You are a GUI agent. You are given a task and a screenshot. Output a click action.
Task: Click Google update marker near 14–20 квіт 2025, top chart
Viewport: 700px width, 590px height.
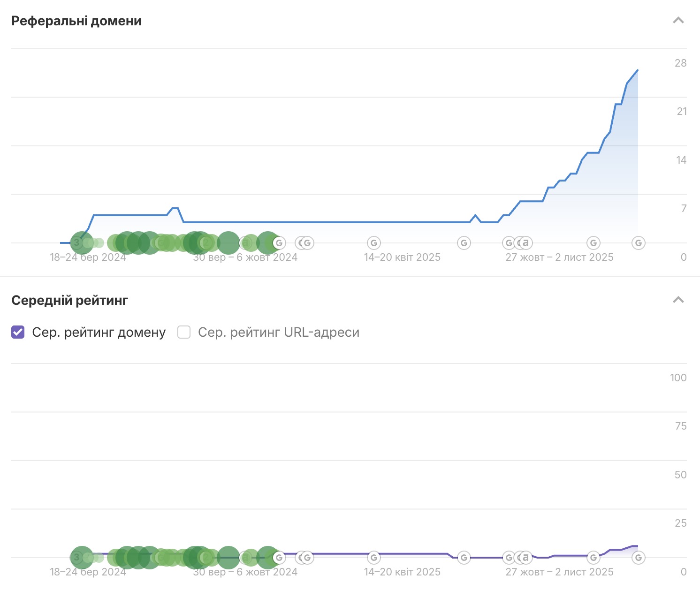(x=374, y=243)
